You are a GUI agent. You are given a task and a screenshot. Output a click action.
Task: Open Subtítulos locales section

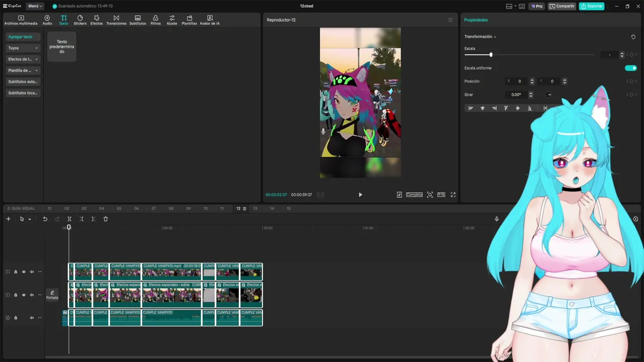click(23, 93)
